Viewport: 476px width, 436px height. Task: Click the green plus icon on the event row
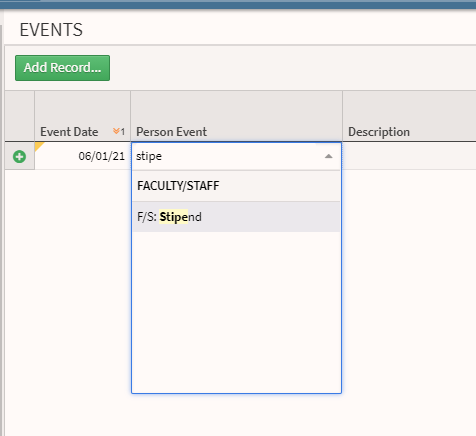coord(19,156)
